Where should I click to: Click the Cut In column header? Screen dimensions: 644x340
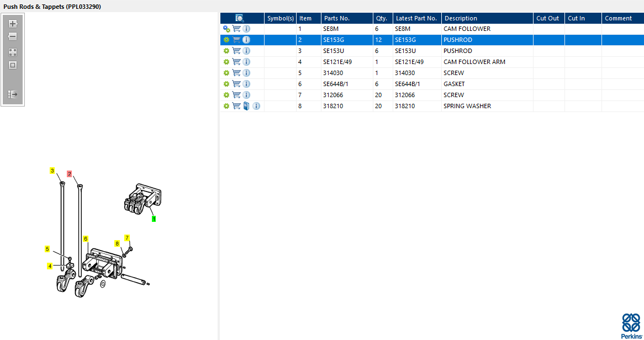coord(583,18)
